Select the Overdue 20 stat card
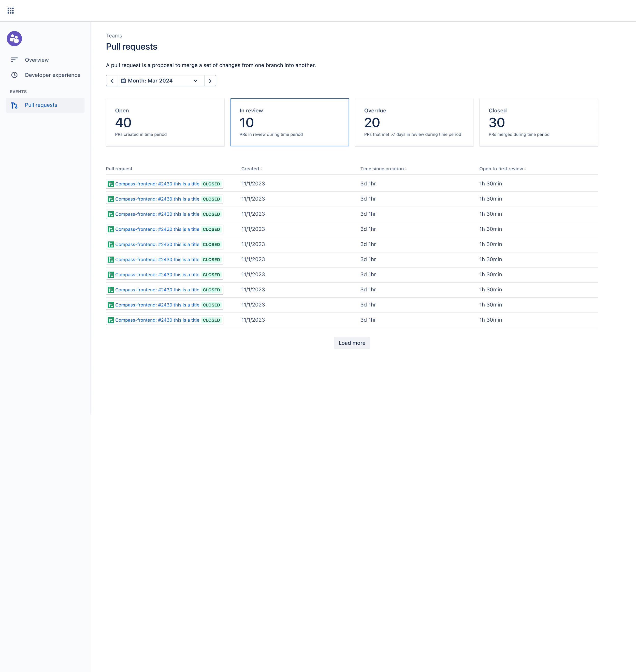 click(x=414, y=122)
